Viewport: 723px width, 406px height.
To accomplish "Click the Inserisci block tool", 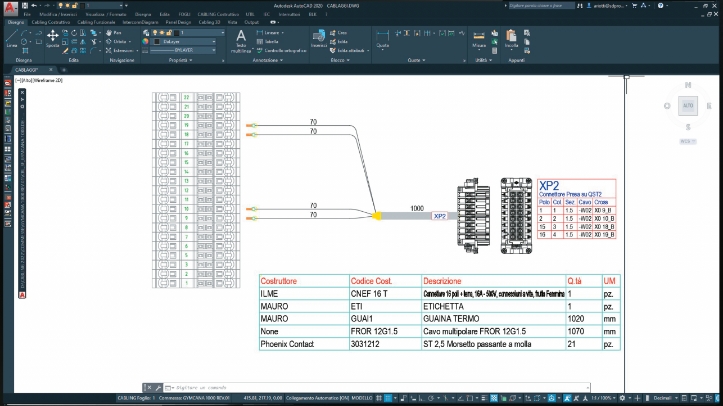I will coord(319,39).
